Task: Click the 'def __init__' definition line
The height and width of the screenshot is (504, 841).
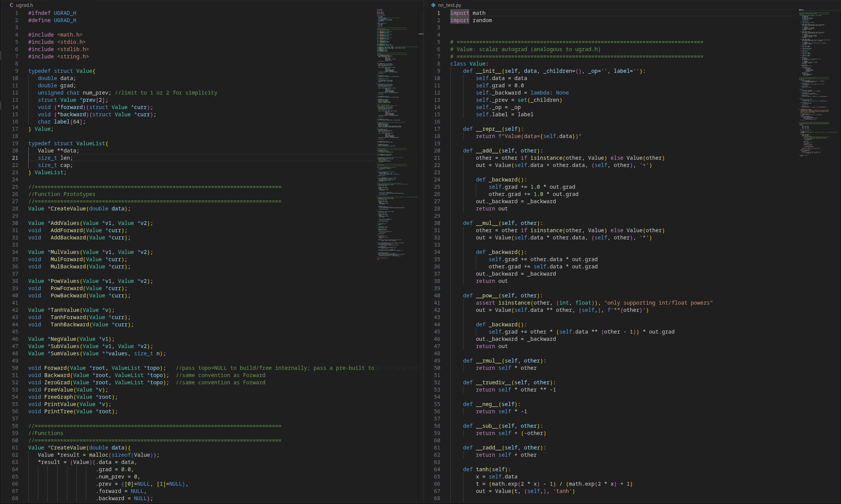Action: [x=554, y=71]
